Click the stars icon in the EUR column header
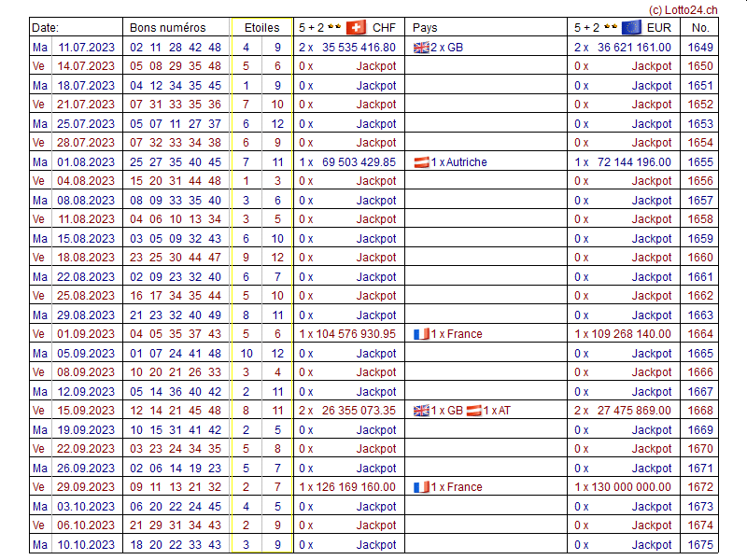 610,28
